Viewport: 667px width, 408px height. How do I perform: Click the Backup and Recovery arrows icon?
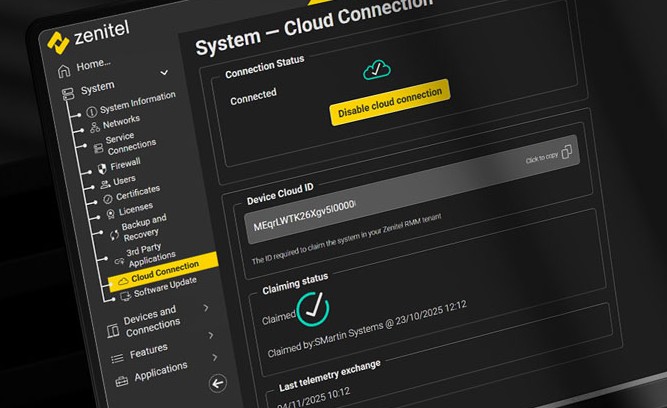point(114,235)
